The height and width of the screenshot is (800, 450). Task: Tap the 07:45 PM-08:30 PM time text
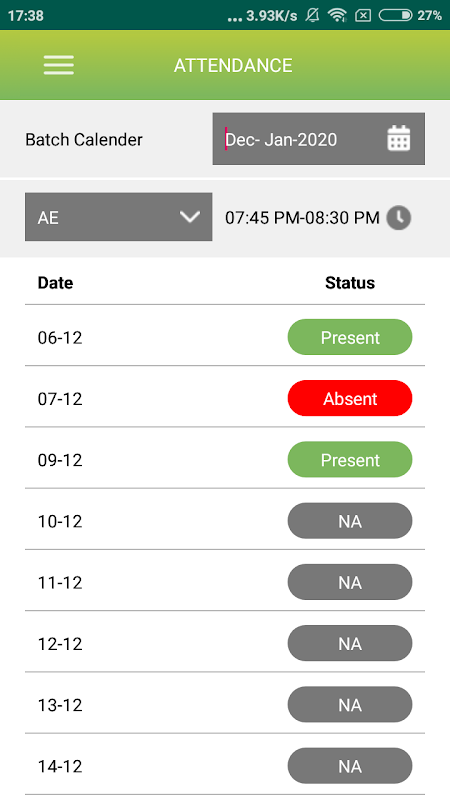coord(303,218)
